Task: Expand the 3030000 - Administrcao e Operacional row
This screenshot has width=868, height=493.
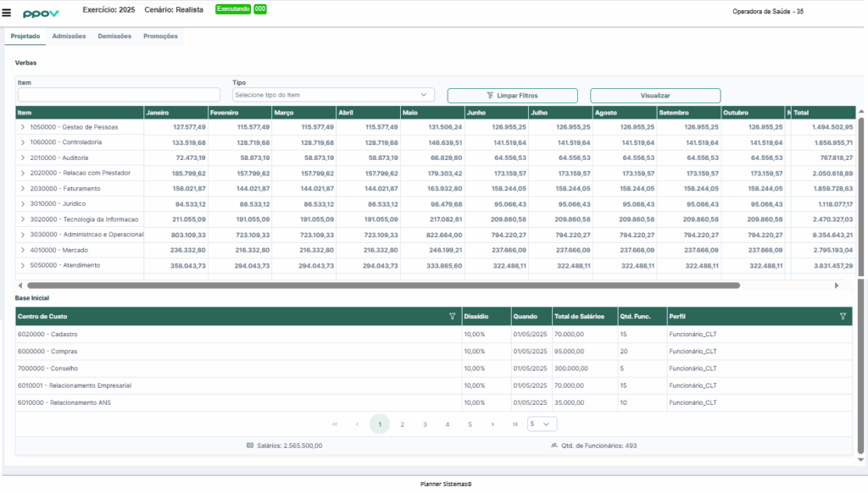Action: (x=23, y=235)
